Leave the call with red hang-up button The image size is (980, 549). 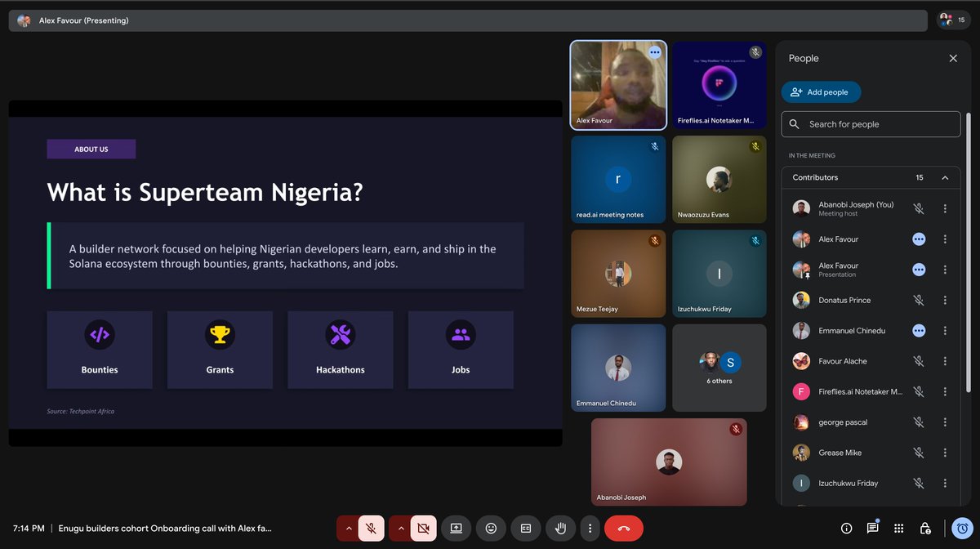(624, 529)
